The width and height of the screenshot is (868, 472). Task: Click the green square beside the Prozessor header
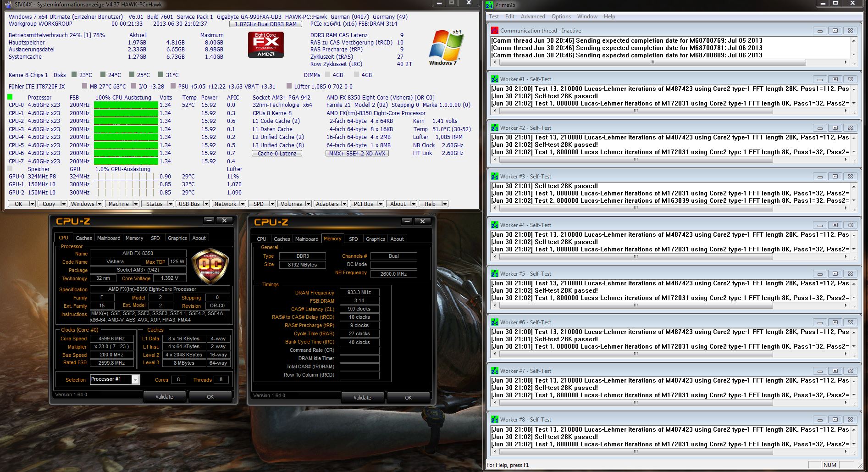click(10, 97)
